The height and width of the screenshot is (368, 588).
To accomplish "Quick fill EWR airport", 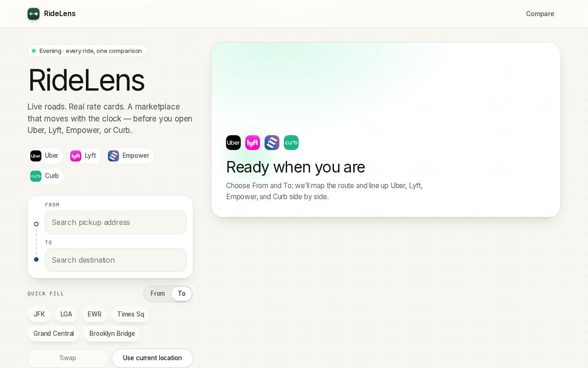I will point(95,314).
